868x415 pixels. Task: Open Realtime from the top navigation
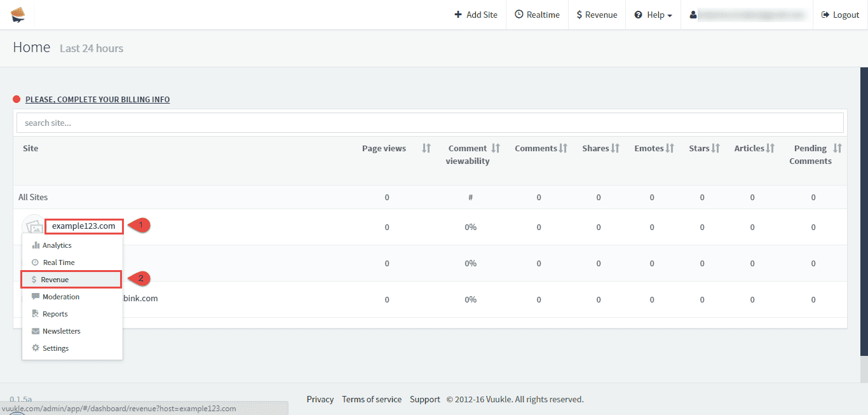click(x=537, y=15)
